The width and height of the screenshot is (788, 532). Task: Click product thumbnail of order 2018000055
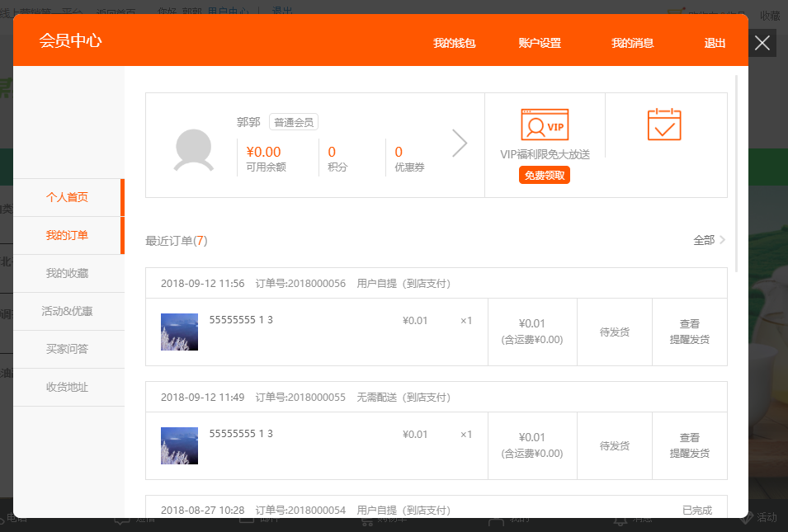[x=179, y=445]
